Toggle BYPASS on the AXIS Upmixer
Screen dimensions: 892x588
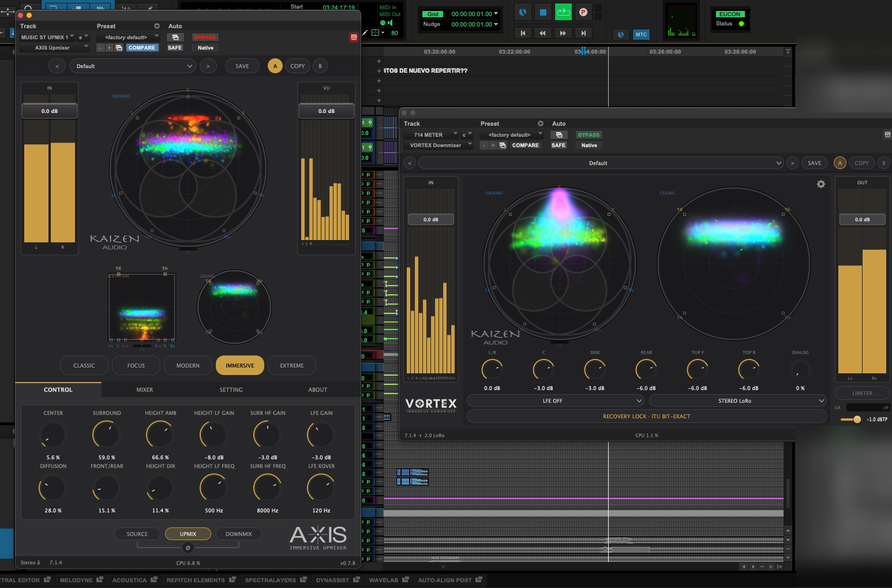pos(205,37)
